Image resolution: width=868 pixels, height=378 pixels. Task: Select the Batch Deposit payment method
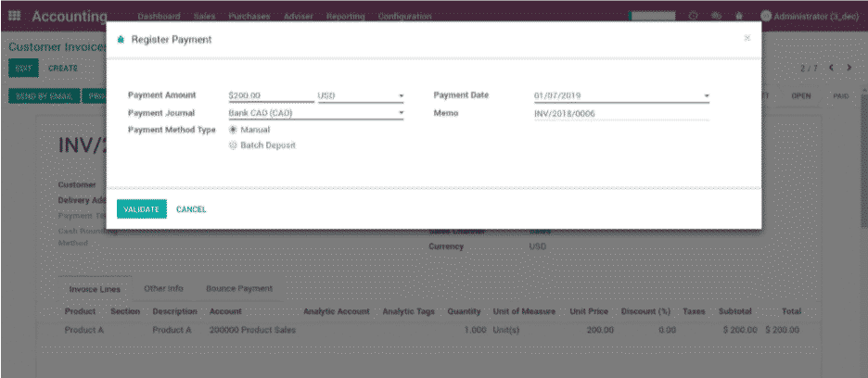(233, 145)
